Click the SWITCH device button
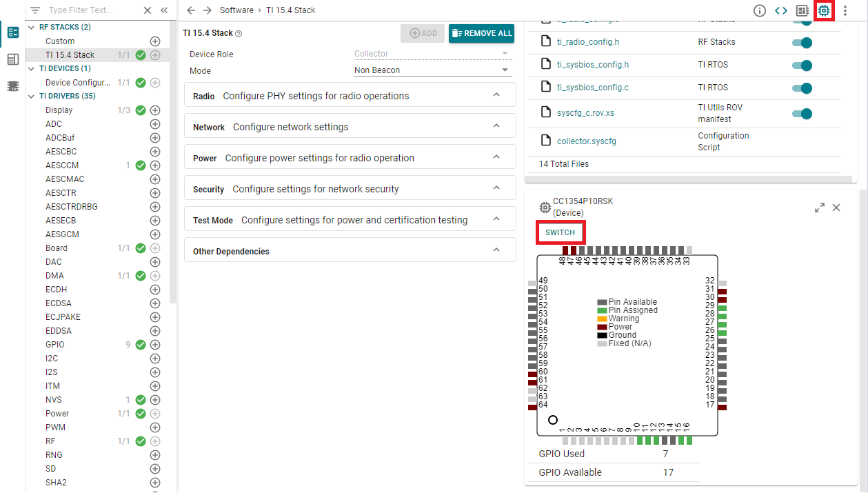Image resolution: width=868 pixels, height=493 pixels. click(x=560, y=232)
